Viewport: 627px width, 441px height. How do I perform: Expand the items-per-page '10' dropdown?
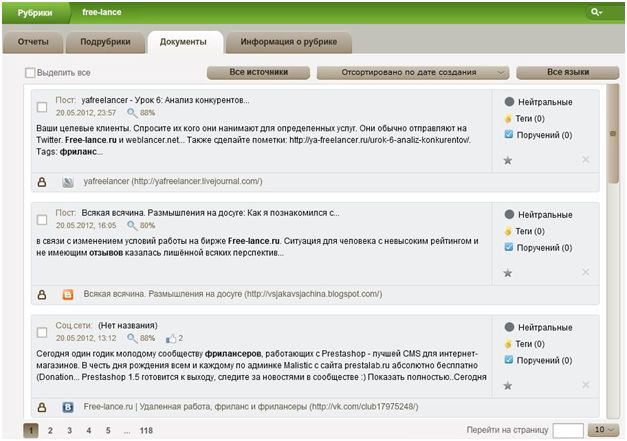(603, 429)
